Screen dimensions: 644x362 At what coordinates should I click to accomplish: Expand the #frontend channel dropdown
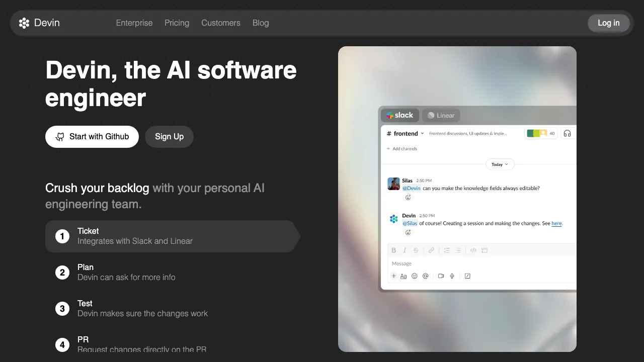(422, 134)
